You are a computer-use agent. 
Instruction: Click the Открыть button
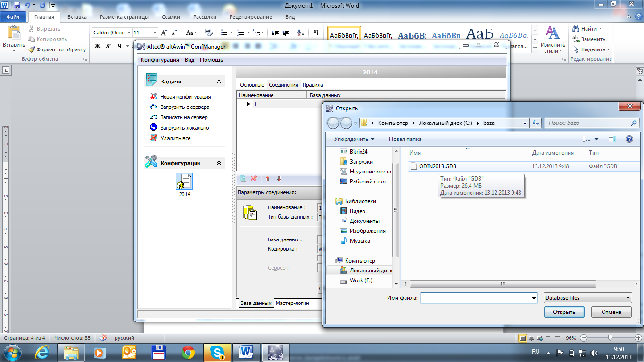[x=564, y=312]
